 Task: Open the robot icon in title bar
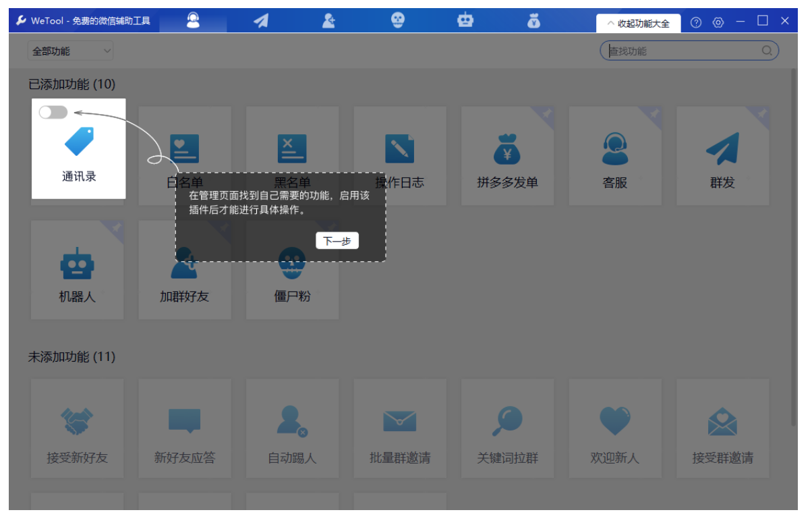[465, 21]
